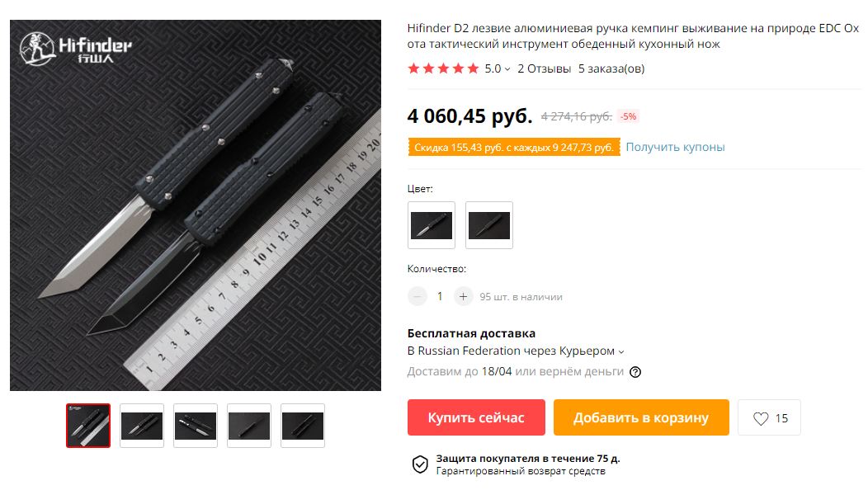This screenshot has width=868, height=490.
Task: Click the Hifinder logo on product image
Action: (x=76, y=49)
